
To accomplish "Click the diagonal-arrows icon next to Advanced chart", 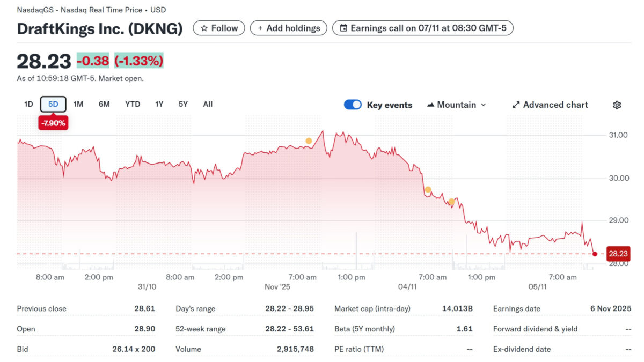I will (x=516, y=105).
